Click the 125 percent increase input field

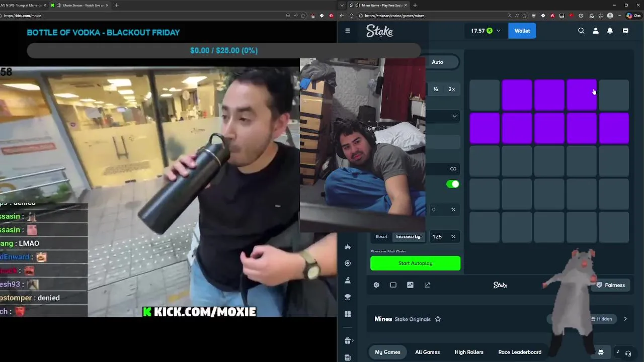[x=444, y=237]
